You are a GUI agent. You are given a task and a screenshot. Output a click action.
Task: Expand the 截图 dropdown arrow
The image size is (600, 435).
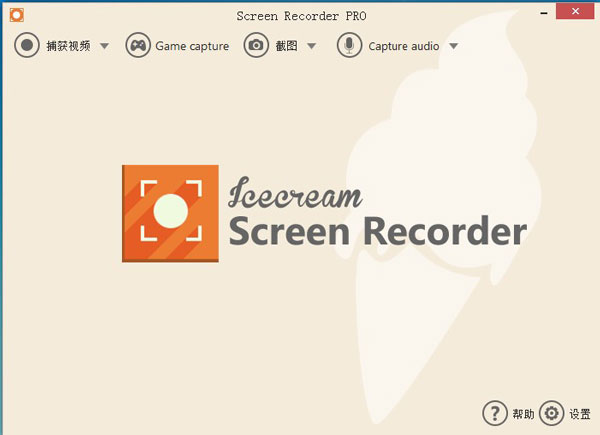[311, 46]
